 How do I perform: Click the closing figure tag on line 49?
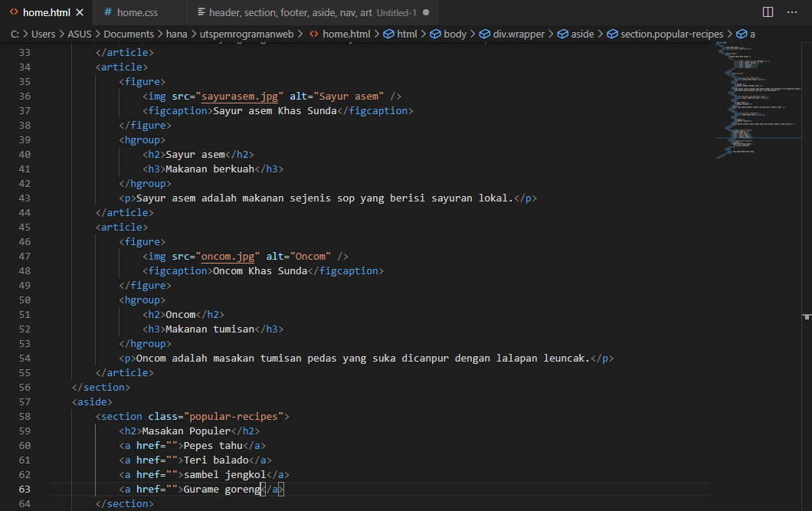click(x=145, y=285)
